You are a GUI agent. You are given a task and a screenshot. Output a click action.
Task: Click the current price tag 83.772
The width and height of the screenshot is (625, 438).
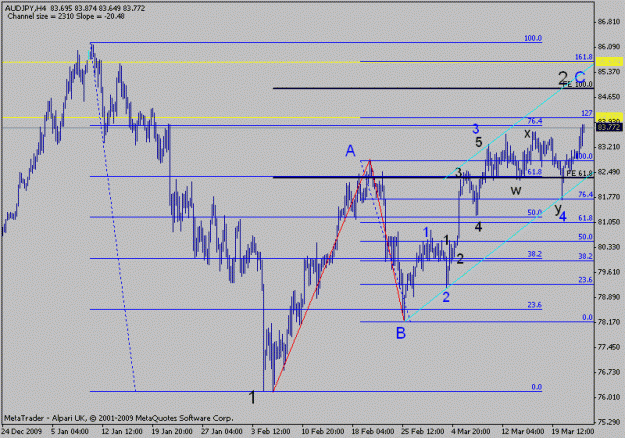point(609,127)
